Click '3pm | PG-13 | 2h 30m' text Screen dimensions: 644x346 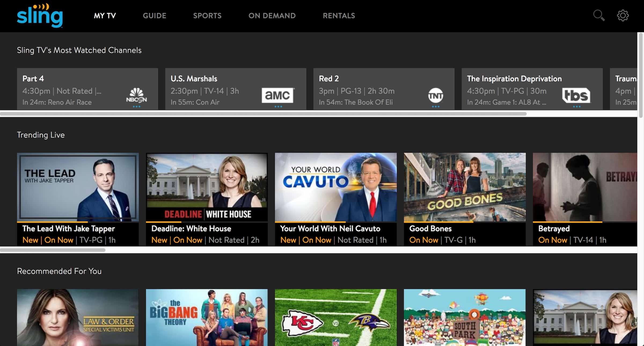pyautogui.click(x=357, y=91)
